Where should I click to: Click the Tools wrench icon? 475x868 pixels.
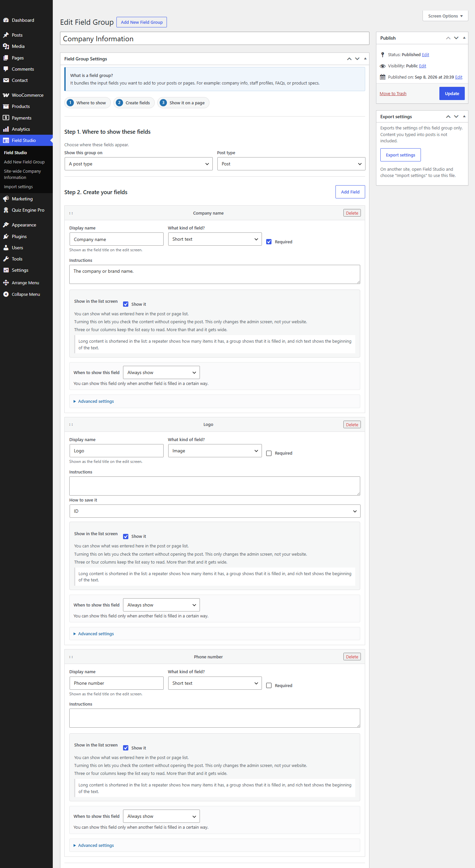pyautogui.click(x=6, y=259)
